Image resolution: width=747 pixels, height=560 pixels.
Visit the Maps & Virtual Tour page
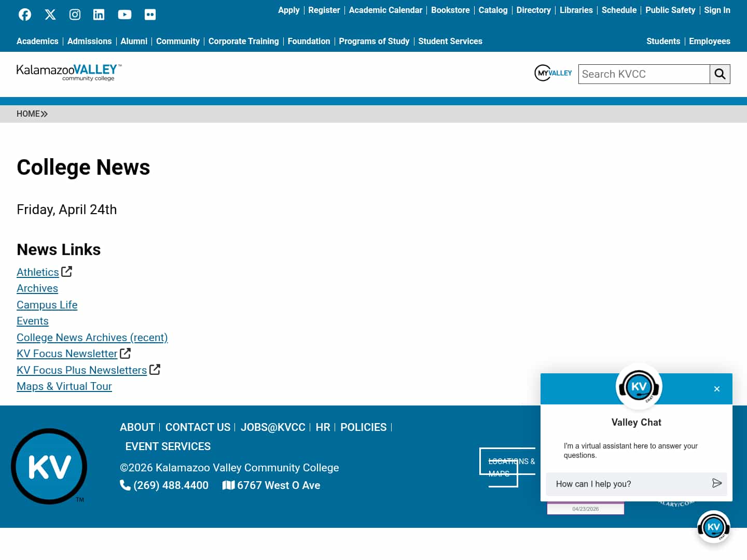point(64,386)
